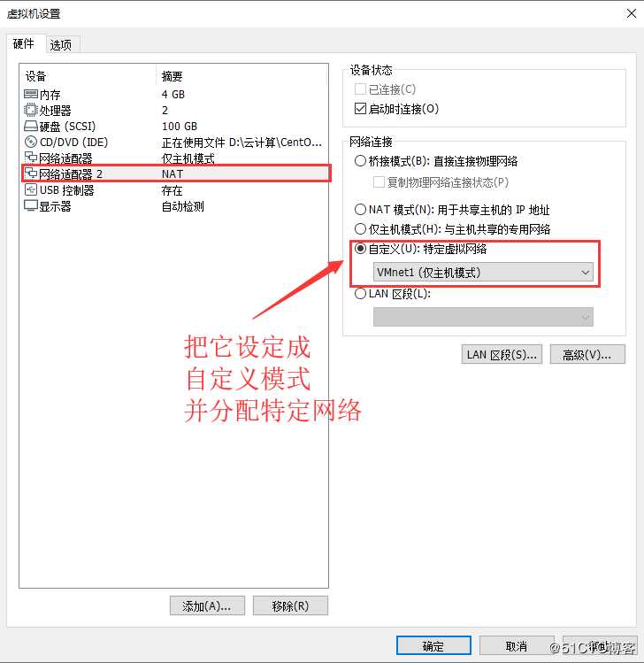The width and height of the screenshot is (644, 663).
Task: Choose the LAN 区段(L) radio option
Action: point(360,294)
